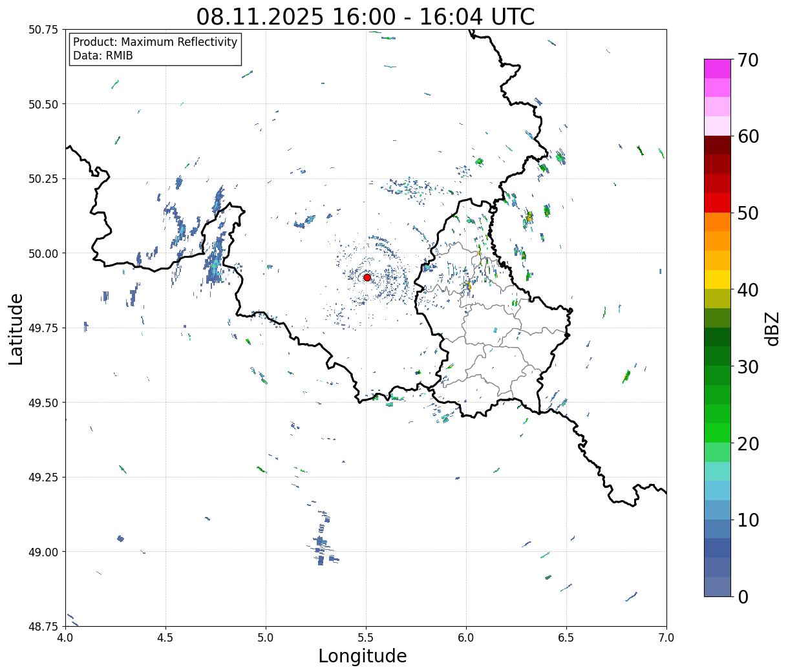
Task: Click the longitude tick label 4.0
Action: (x=65, y=638)
